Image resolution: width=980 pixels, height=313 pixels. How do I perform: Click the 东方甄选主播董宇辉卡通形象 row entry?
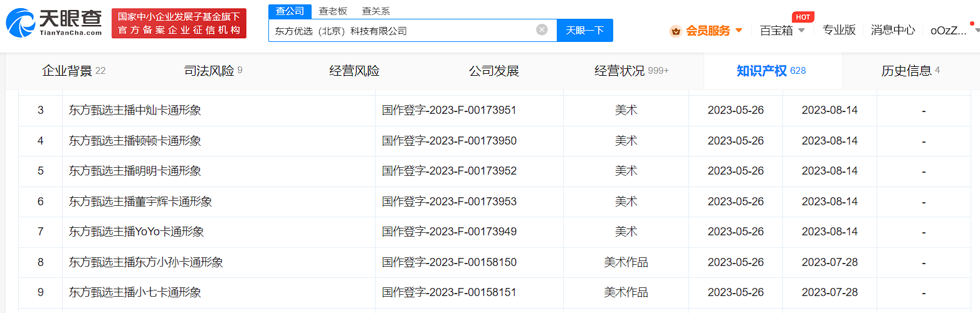point(140,202)
